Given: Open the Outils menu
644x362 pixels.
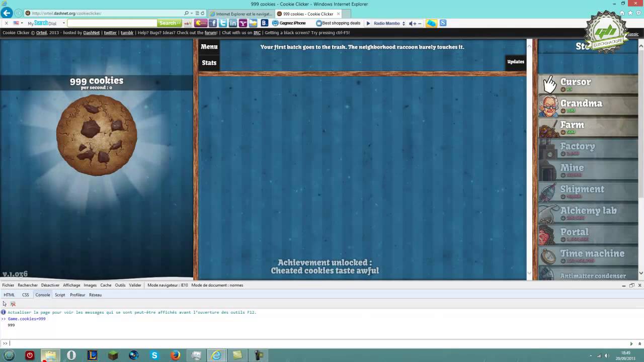Looking at the screenshot, I should [x=120, y=285].
